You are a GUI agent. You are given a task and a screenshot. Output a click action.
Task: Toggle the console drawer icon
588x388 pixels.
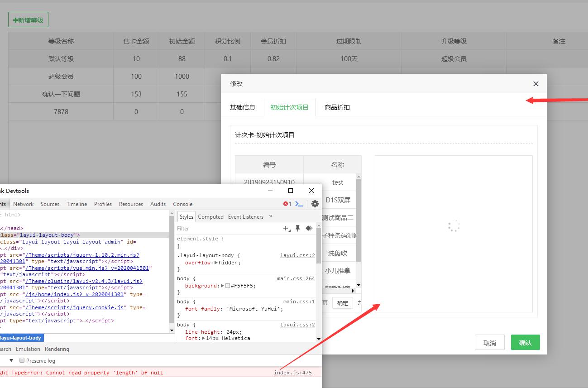pos(299,204)
